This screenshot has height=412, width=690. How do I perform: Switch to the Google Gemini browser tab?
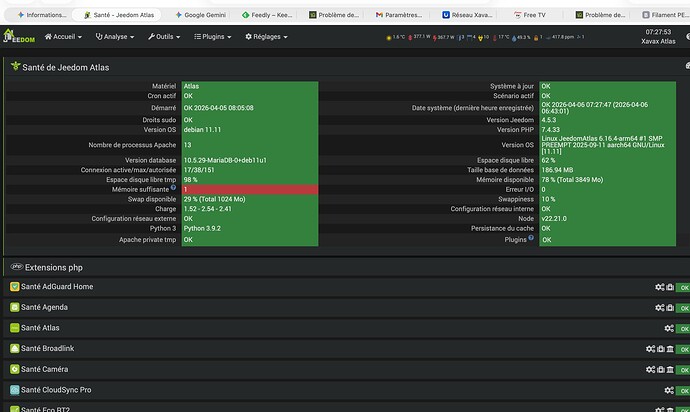pos(200,15)
